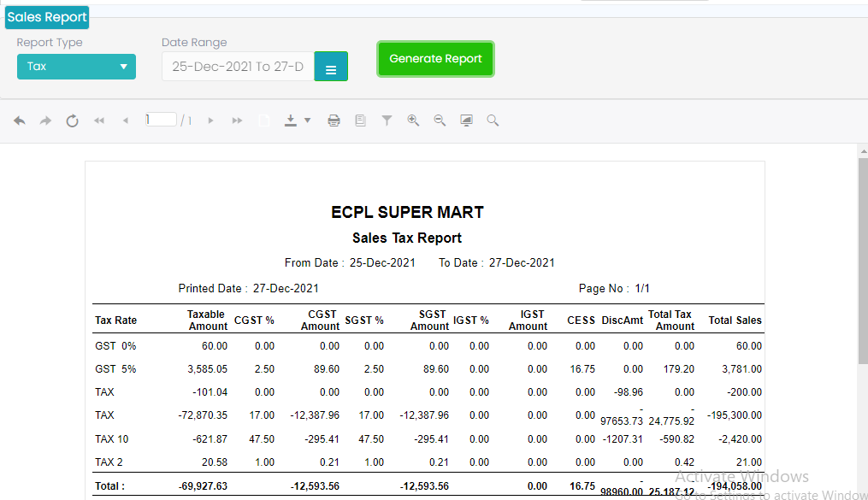Image resolution: width=868 pixels, height=500 pixels.
Task: Go to the first page
Action: coord(99,121)
